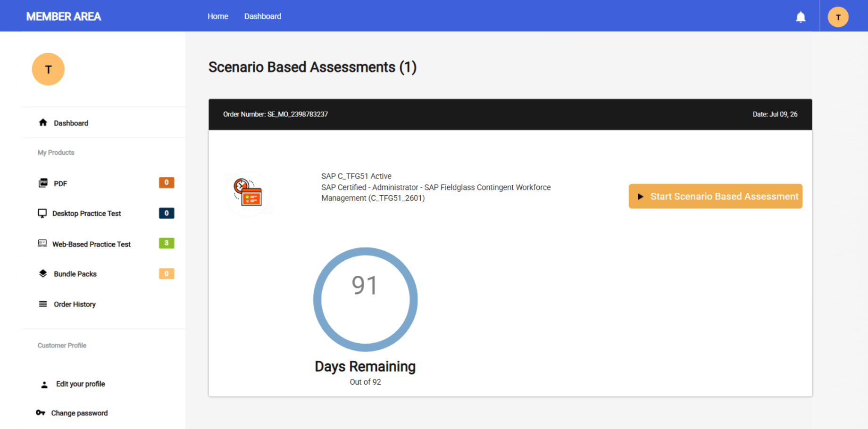Screen dimensions: 868x429
Task: Click the Dashboard home icon in sidebar
Action: 43,123
